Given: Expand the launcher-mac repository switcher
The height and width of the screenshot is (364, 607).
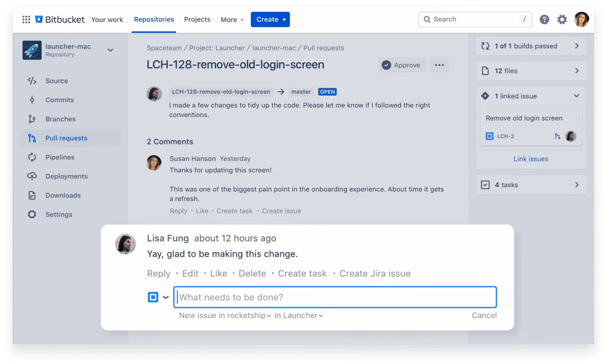Looking at the screenshot, I should pos(110,50).
